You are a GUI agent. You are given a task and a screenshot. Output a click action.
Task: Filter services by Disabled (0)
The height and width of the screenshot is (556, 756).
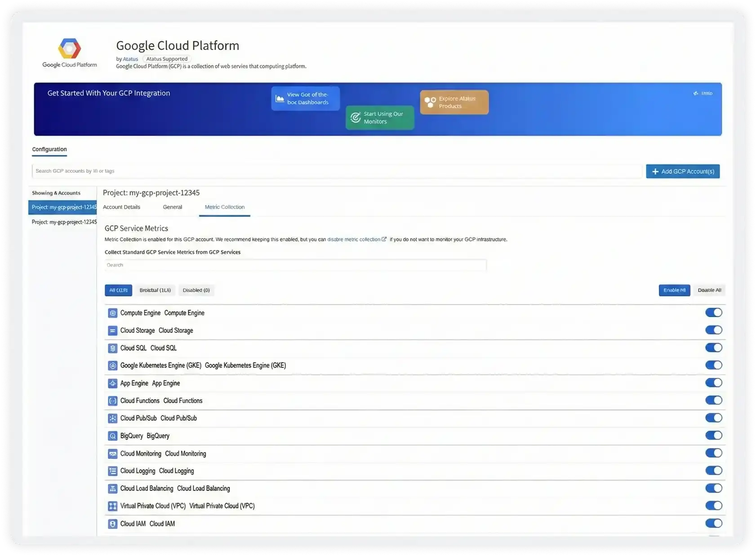(x=196, y=290)
